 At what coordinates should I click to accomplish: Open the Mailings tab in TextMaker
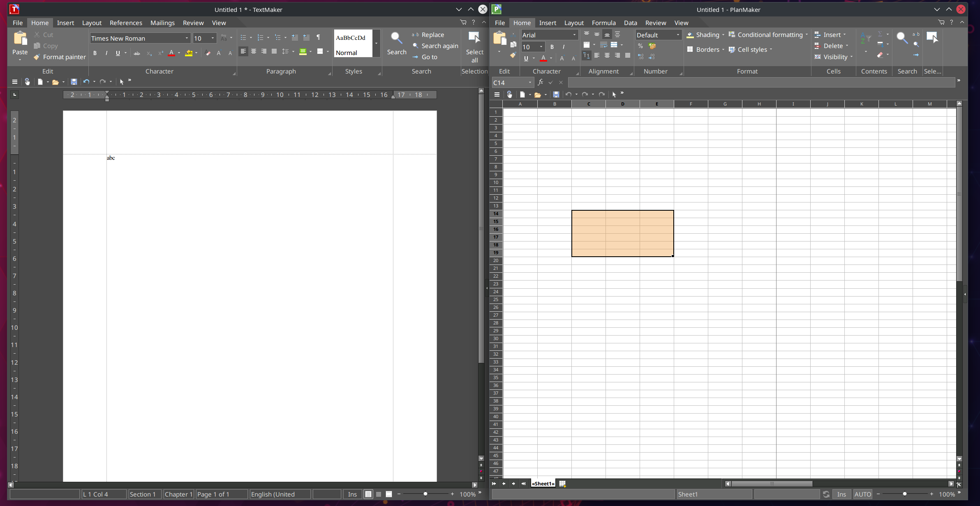(x=162, y=23)
